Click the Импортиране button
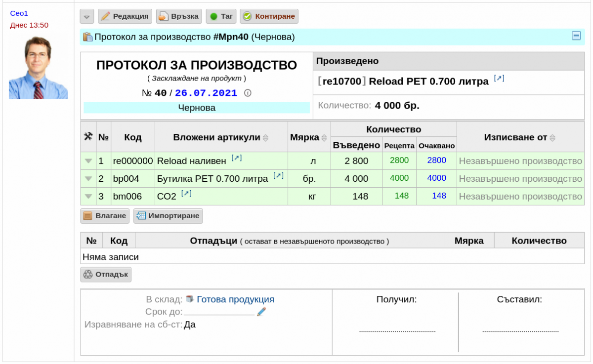Viewport: 593px width, 364px height. tap(168, 216)
